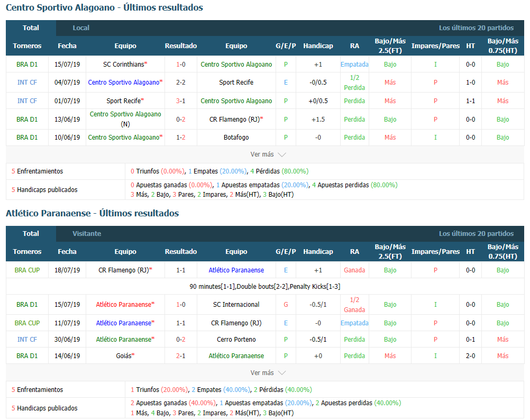This screenshot has height=420, width=530.
Task: Click 0-2 result against Cerro Porteno
Action: (181, 340)
